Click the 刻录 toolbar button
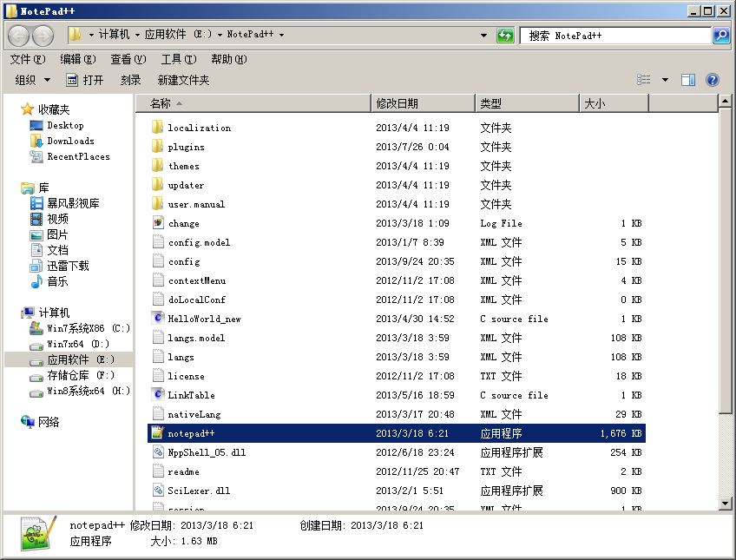 [130, 80]
